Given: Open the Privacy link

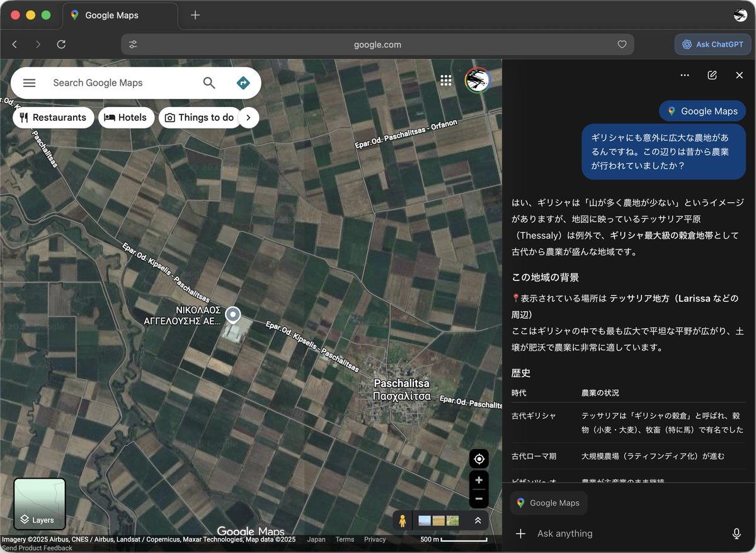Looking at the screenshot, I should (x=375, y=539).
